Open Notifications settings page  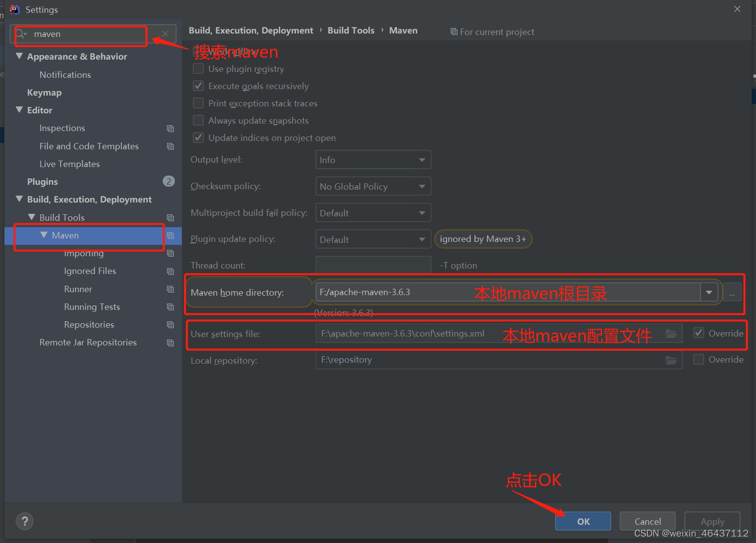[65, 75]
